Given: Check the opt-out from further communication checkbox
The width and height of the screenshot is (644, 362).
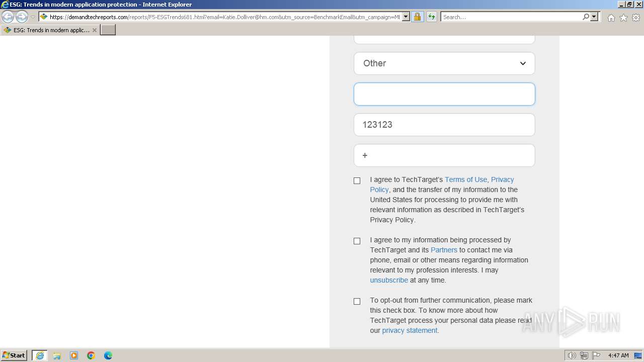Looking at the screenshot, I should point(357,301).
